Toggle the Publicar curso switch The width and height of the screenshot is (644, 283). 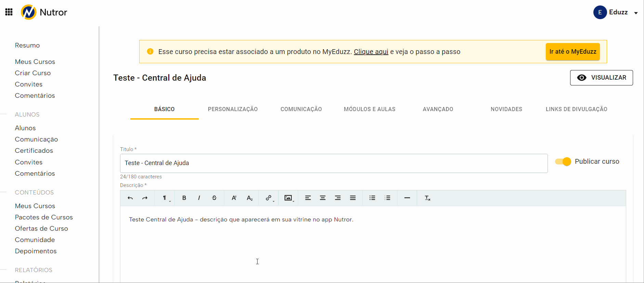point(563,162)
